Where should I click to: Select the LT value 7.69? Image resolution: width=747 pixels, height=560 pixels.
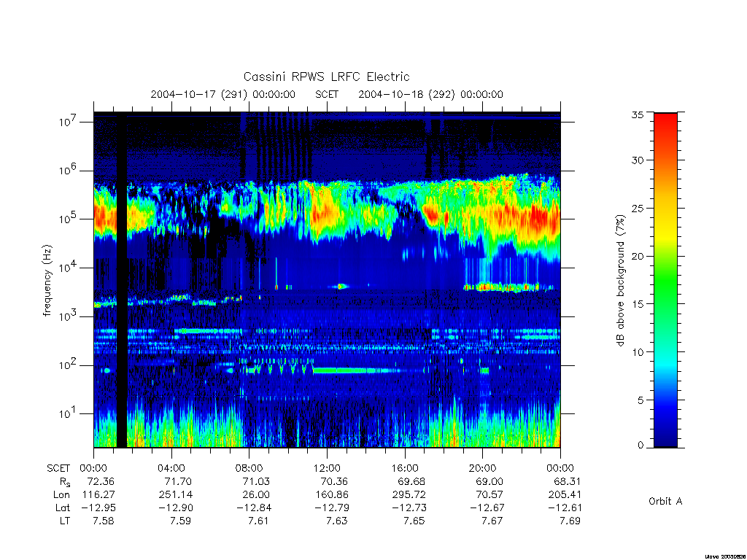[x=570, y=521]
